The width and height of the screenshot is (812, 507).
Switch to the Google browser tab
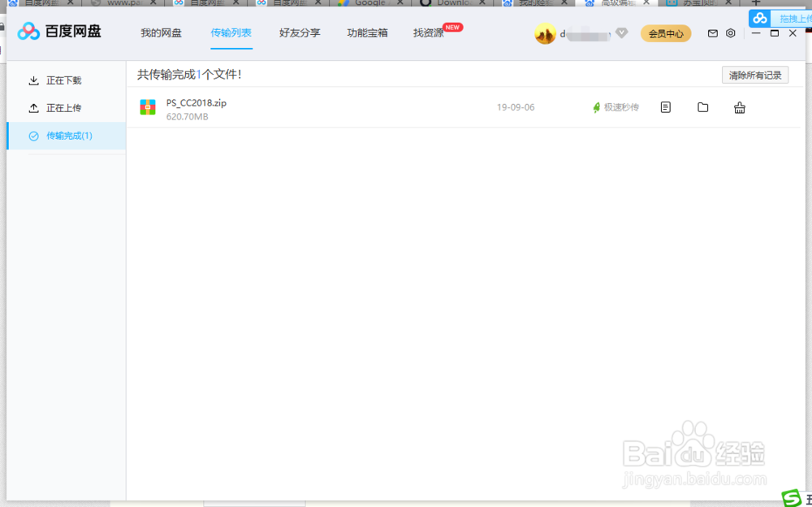click(x=370, y=2)
